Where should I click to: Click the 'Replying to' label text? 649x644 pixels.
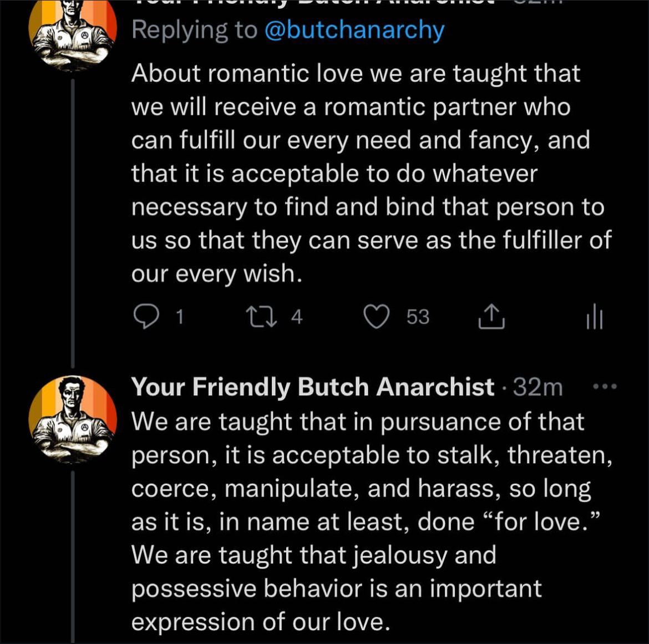click(194, 31)
